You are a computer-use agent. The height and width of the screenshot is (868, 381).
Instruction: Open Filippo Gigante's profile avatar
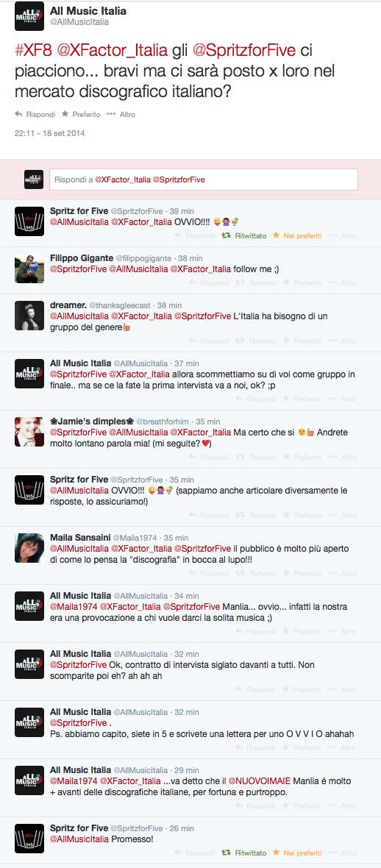29,269
